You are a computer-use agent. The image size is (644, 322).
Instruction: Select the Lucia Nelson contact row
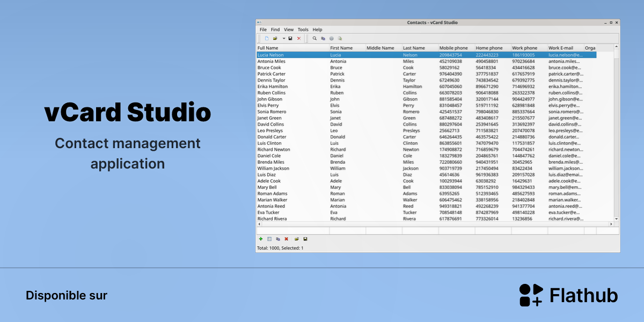(x=426, y=55)
